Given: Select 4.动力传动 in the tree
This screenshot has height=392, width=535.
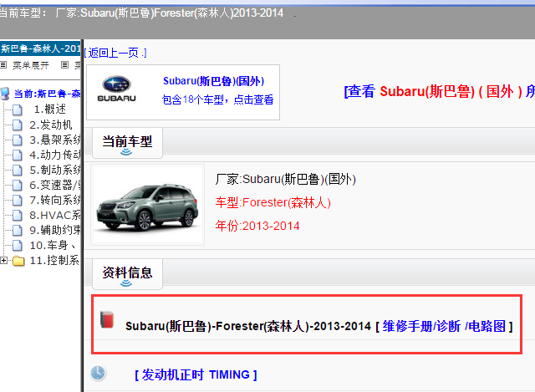Looking at the screenshot, I should tap(55, 155).
